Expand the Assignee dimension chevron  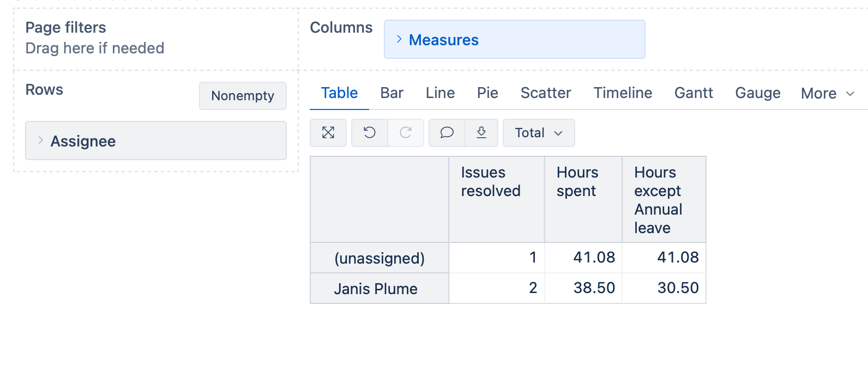click(40, 141)
